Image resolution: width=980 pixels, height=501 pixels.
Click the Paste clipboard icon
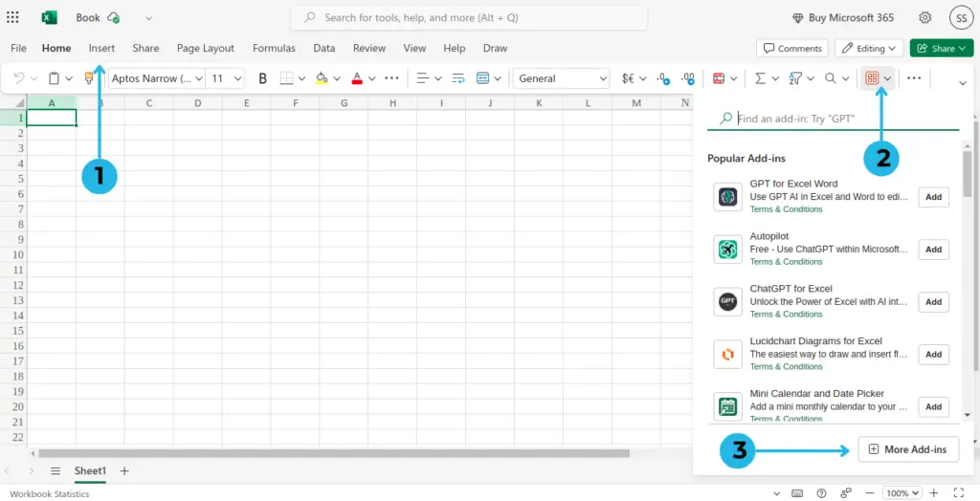[x=55, y=78]
